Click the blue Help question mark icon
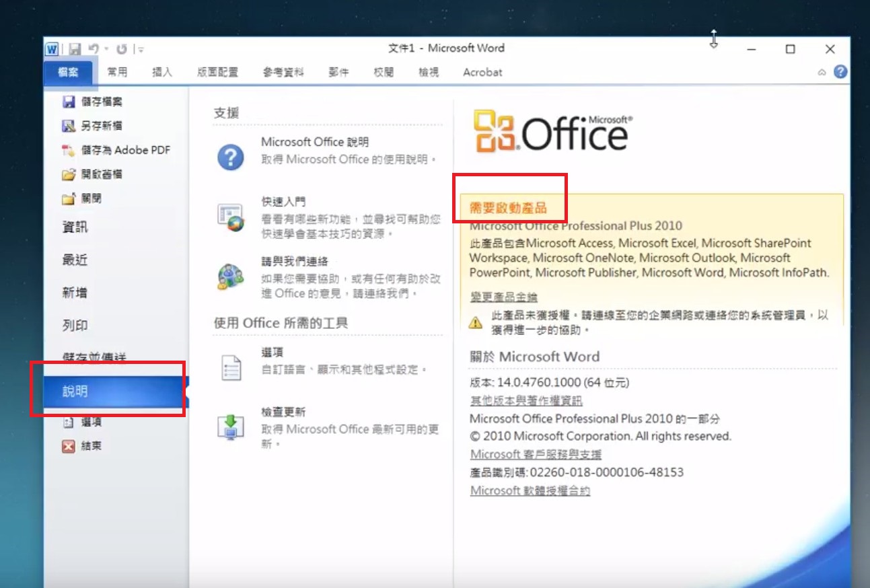The width and height of the screenshot is (870, 588). pyautogui.click(x=840, y=72)
